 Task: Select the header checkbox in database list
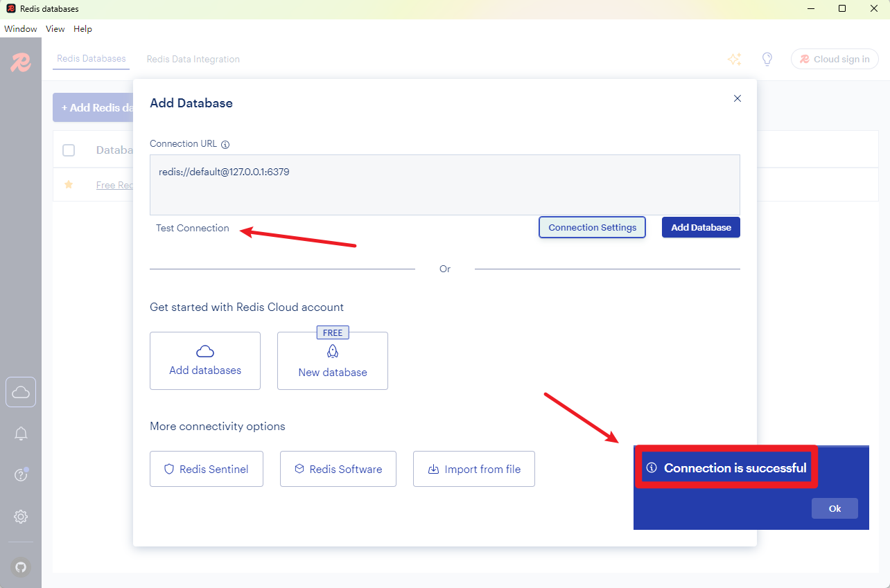click(69, 150)
